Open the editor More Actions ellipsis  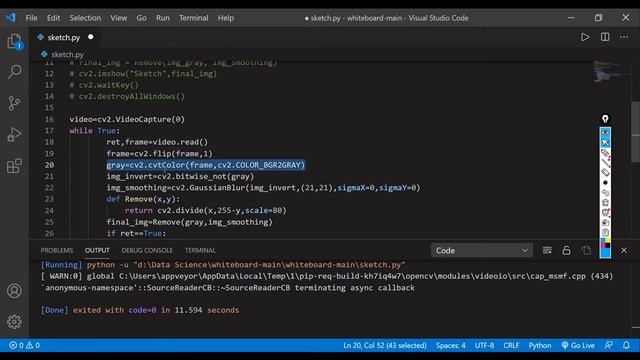point(624,37)
